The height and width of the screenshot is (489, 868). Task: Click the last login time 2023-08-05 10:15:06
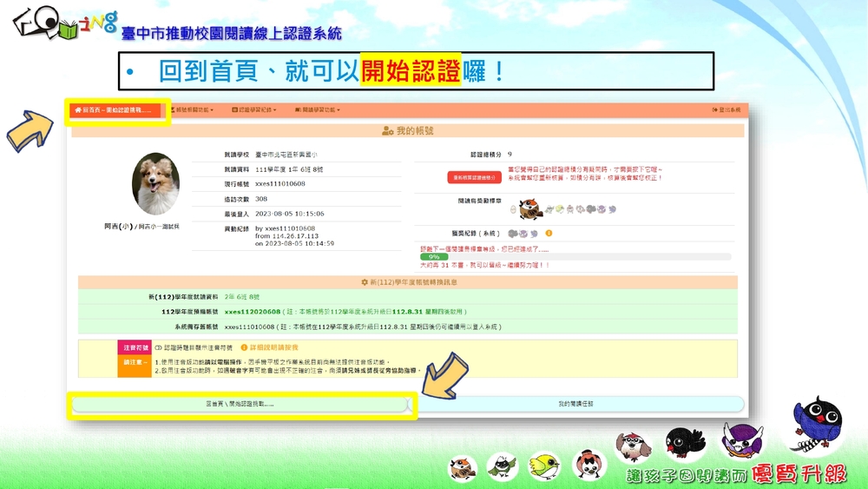[290, 214]
